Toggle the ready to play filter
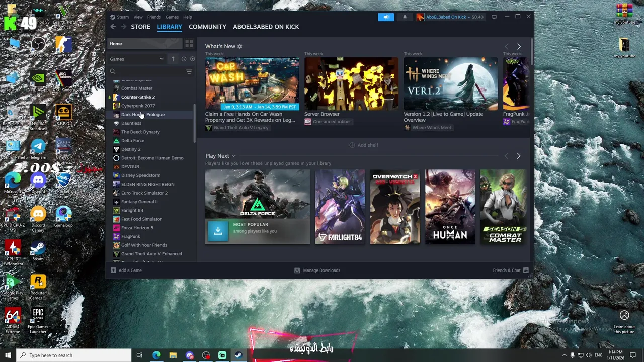644x362 pixels. tap(192, 59)
